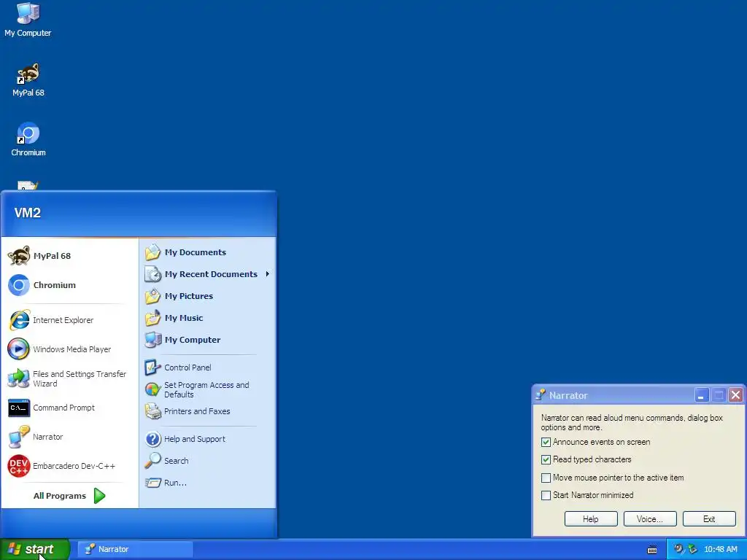Image resolution: width=747 pixels, height=560 pixels.
Task: Open the Search magnifier icon
Action: coord(153,461)
